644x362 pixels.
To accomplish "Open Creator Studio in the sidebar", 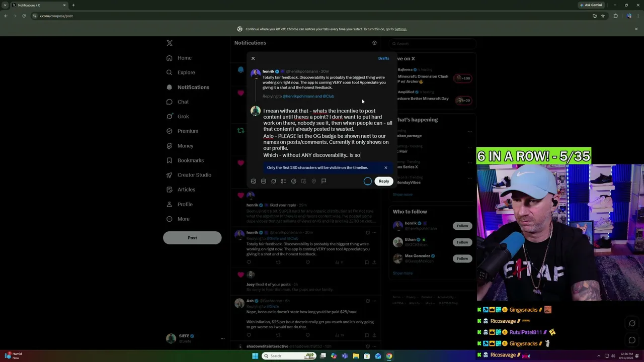I will pos(189,175).
